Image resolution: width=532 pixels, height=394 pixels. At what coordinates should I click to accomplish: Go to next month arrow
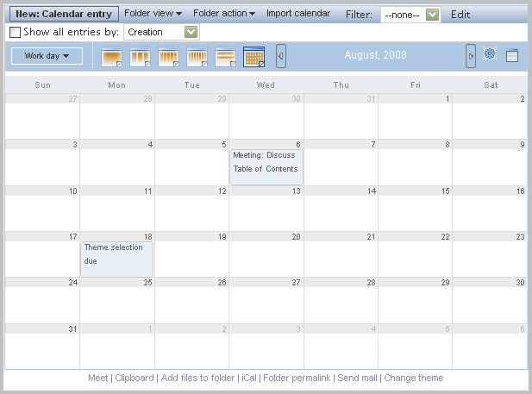471,56
